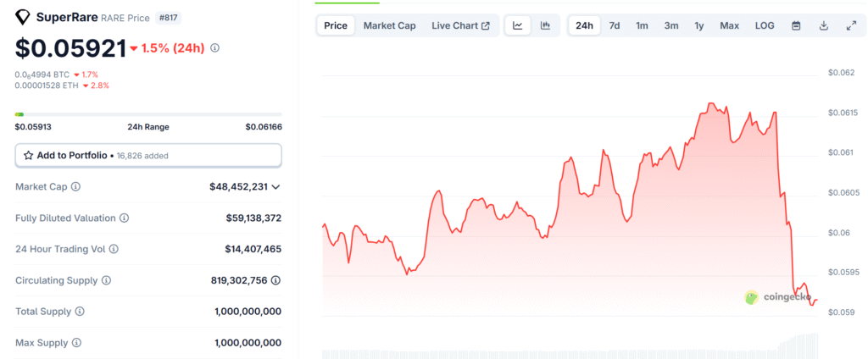Screen dimensions: 868x359
Task: Click the SuperRare logo icon
Action: 22,17
